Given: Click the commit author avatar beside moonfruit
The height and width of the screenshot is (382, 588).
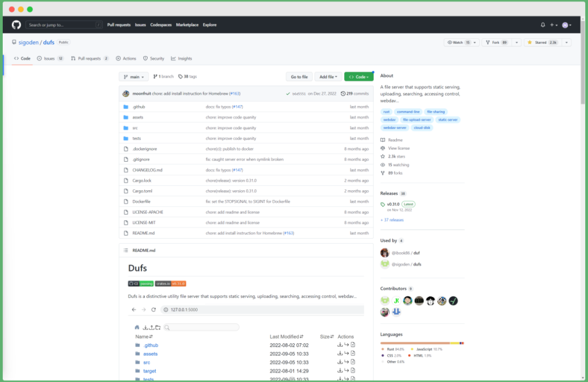Looking at the screenshot, I should pyautogui.click(x=126, y=93).
